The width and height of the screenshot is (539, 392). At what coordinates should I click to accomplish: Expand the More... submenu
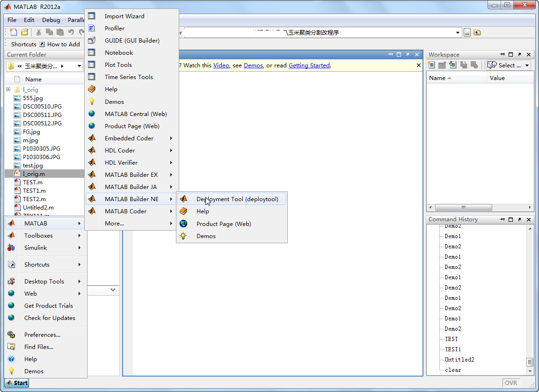tap(131, 223)
